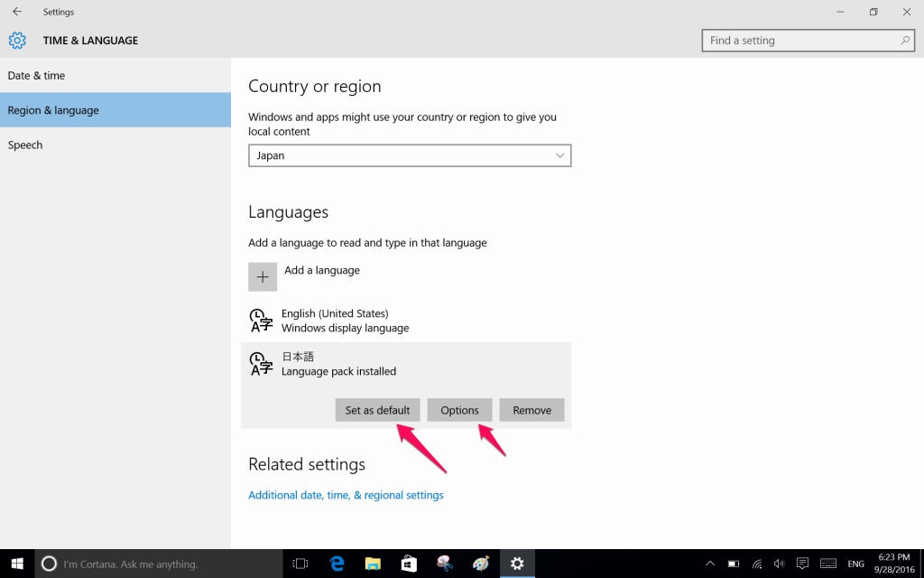
Task: Select Region & language in sidebar
Action: tap(115, 110)
